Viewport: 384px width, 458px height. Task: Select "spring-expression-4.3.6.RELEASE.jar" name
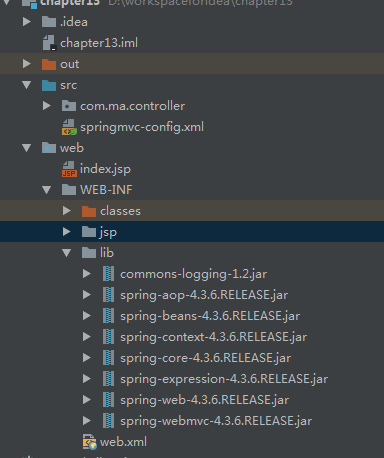pos(224,379)
